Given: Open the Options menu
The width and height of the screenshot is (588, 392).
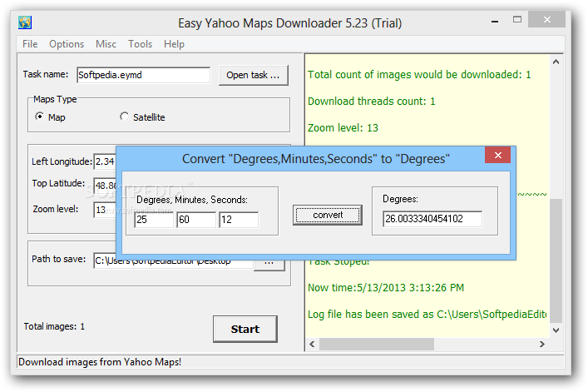Looking at the screenshot, I should tap(67, 44).
